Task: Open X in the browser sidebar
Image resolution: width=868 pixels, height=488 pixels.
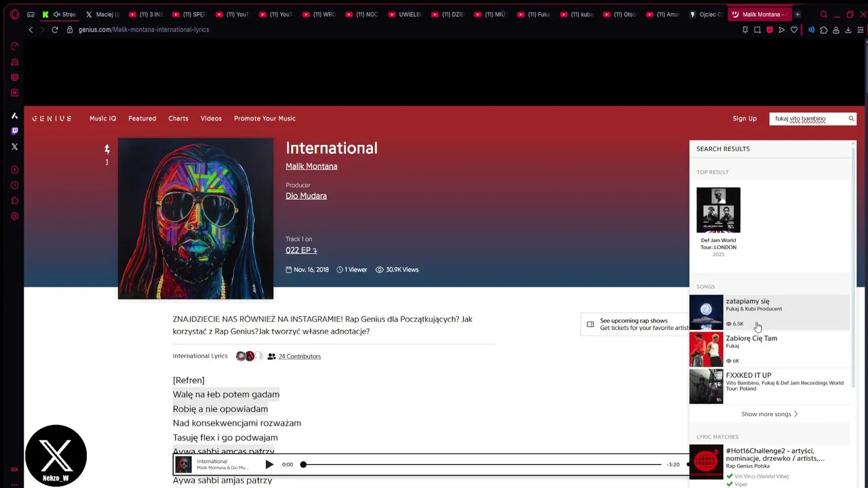Action: (14, 146)
